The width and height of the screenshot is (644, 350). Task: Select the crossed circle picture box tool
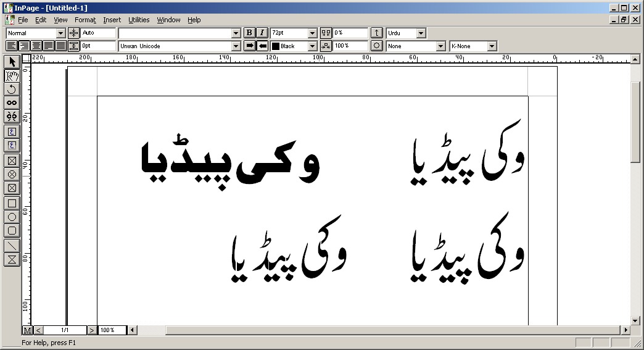pyautogui.click(x=12, y=175)
